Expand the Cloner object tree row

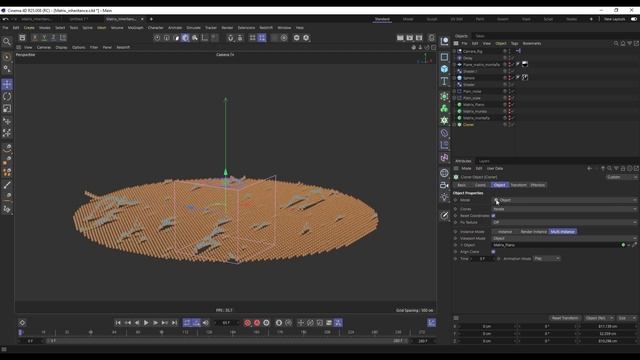[454, 124]
